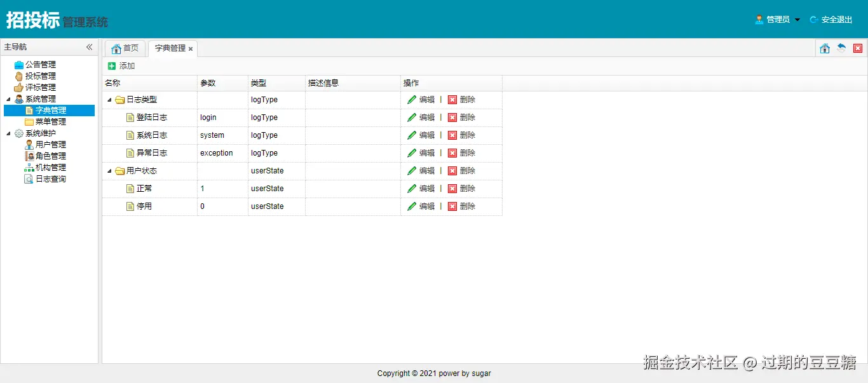
Task: Click the 日志查询 magnifier icon
Action: (29, 179)
